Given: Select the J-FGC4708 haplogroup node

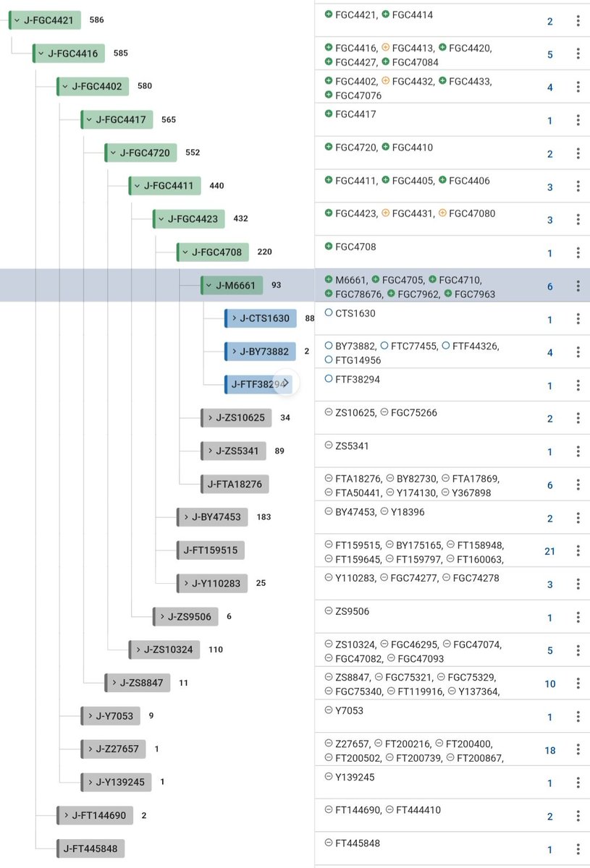Looking at the screenshot, I should point(213,252).
